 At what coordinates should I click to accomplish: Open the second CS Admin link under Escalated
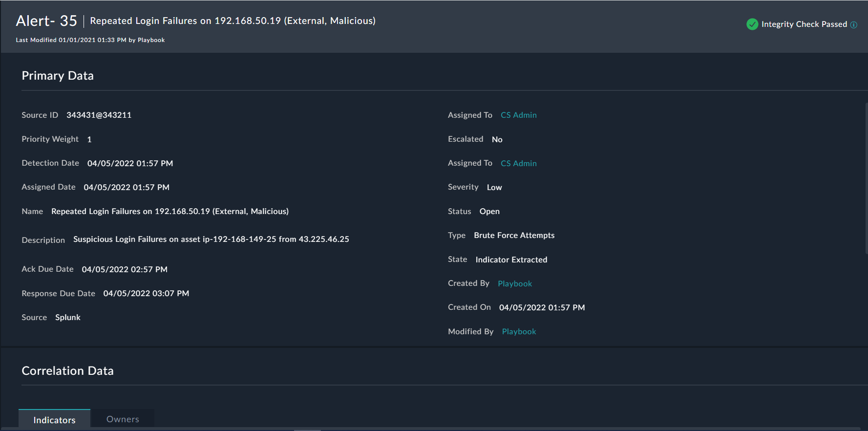[518, 163]
